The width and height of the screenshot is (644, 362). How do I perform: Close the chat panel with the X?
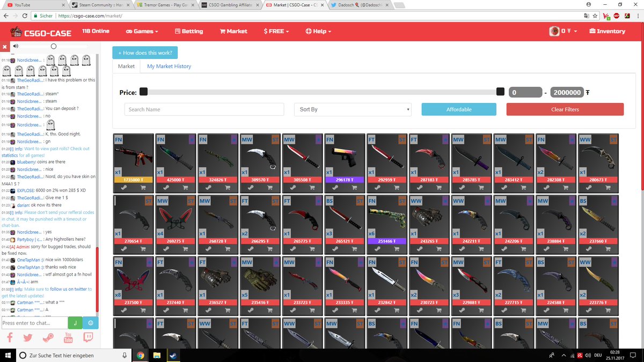point(4,47)
